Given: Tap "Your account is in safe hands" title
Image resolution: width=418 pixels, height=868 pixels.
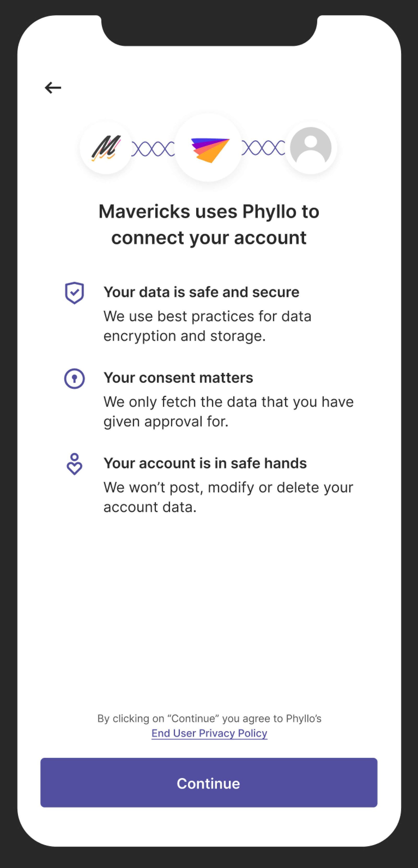Looking at the screenshot, I should (205, 463).
